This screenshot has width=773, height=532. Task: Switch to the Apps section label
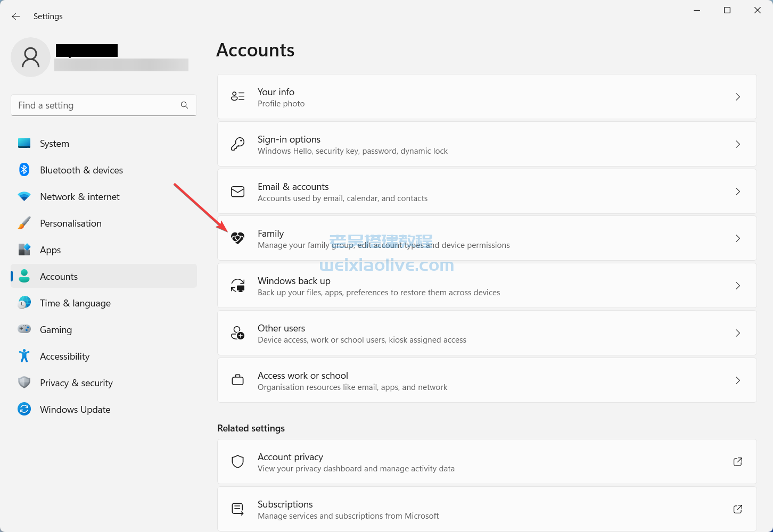[51, 250]
